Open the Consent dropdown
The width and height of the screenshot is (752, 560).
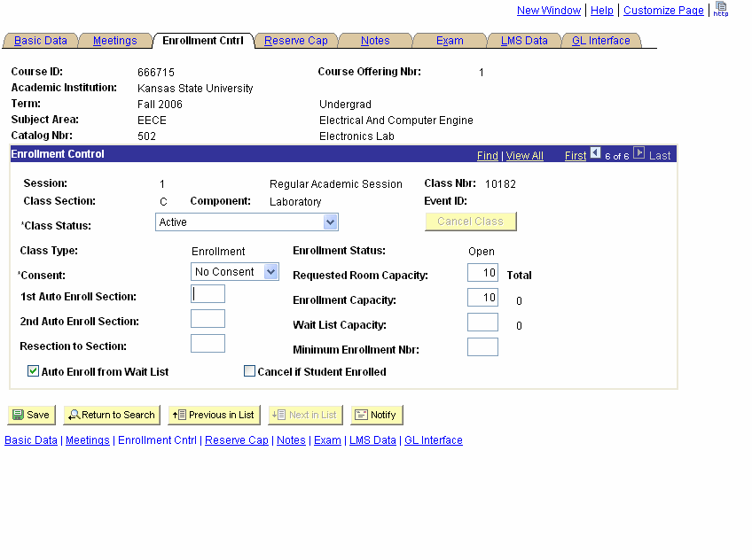click(234, 272)
